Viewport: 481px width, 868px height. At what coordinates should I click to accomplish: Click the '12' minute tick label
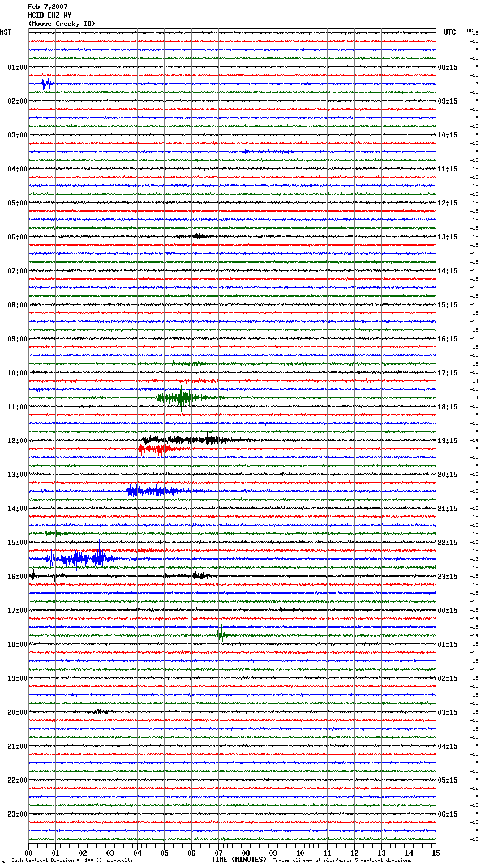point(354,853)
